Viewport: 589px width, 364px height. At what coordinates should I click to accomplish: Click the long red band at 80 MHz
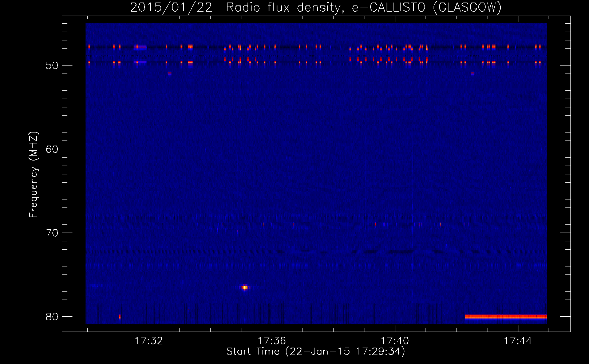[506, 317]
